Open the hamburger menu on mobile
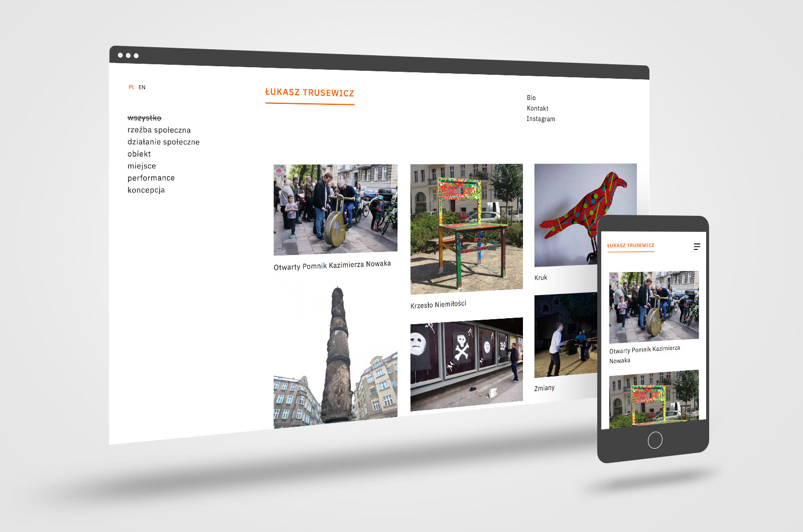803x532 pixels. click(x=697, y=246)
